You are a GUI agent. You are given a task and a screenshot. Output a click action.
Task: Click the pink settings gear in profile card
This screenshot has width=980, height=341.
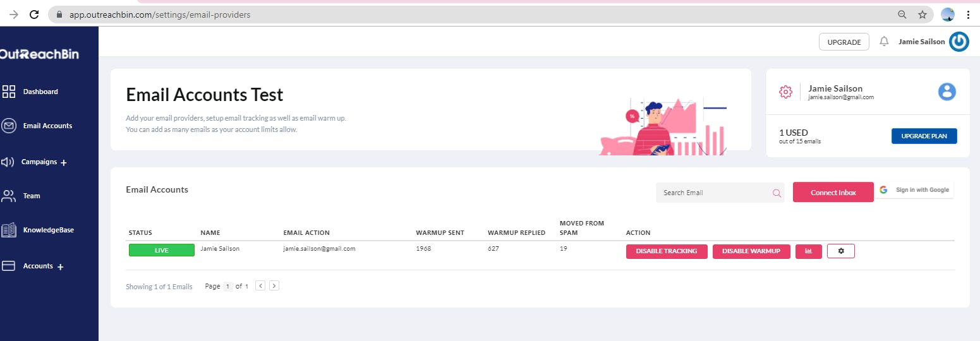785,92
